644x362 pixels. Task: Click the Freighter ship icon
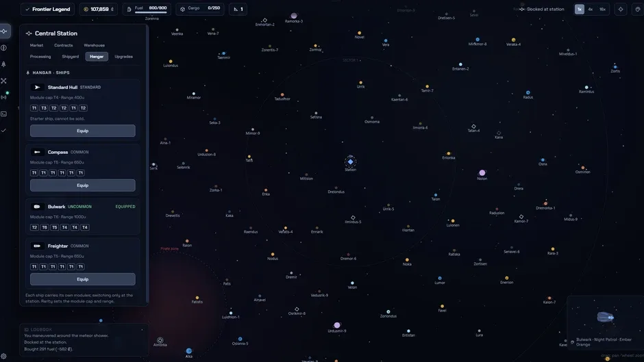coord(37,246)
